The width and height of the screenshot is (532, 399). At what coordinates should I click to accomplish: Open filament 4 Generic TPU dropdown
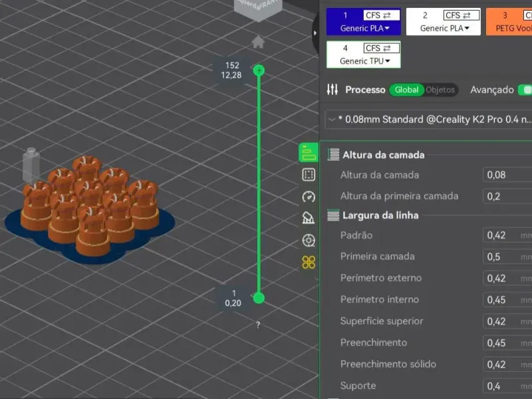pos(364,61)
